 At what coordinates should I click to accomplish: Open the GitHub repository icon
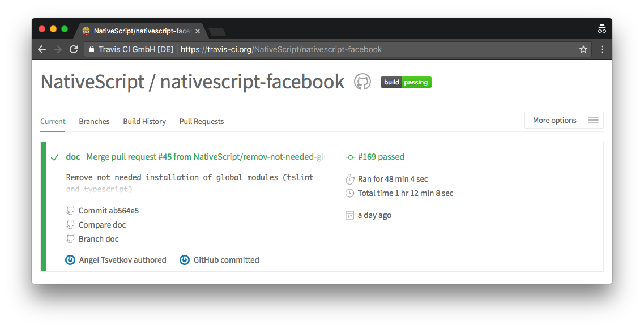click(x=362, y=82)
